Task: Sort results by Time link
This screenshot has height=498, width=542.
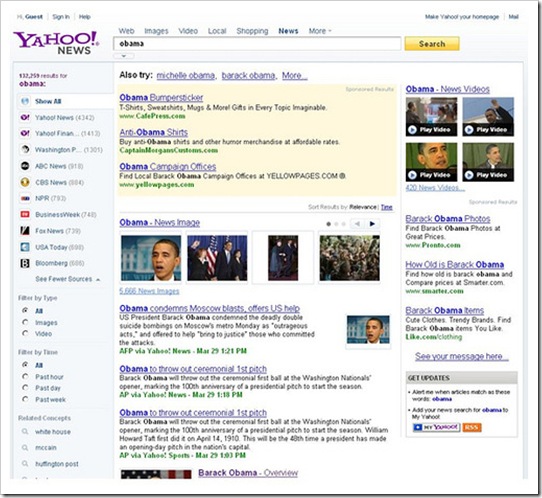Action: pyautogui.click(x=386, y=207)
